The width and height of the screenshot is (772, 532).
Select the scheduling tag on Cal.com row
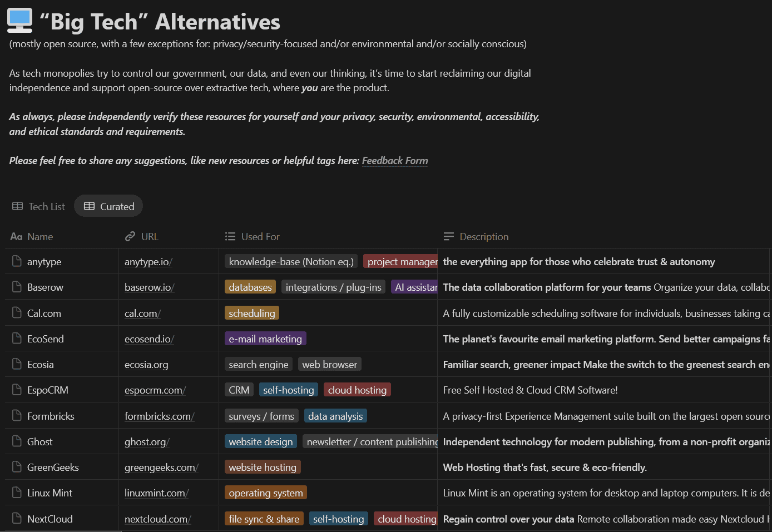[251, 312]
